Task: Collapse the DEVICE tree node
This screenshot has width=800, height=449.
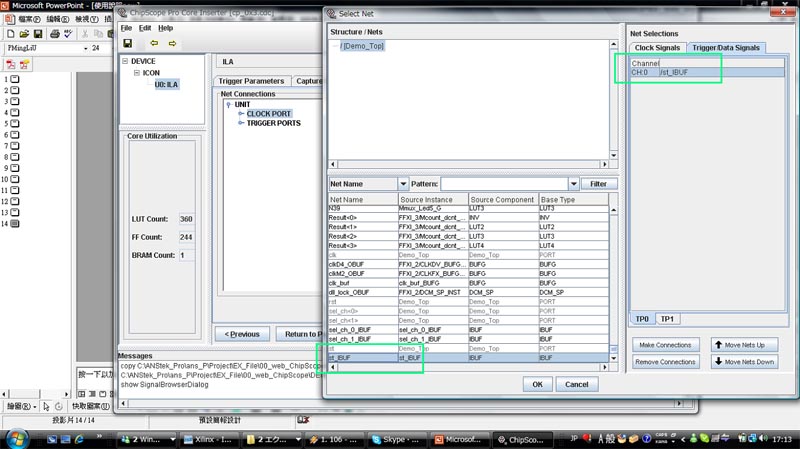Action: (x=125, y=61)
